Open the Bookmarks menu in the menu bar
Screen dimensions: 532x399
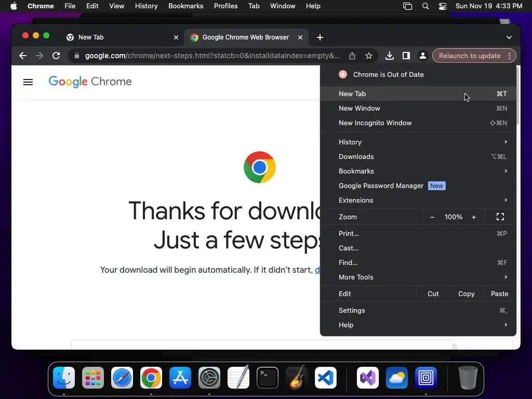185,6
